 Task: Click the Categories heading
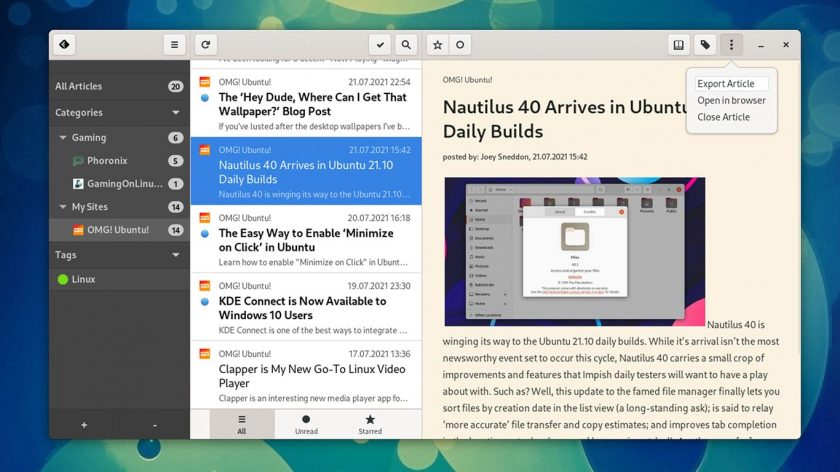[79, 113]
